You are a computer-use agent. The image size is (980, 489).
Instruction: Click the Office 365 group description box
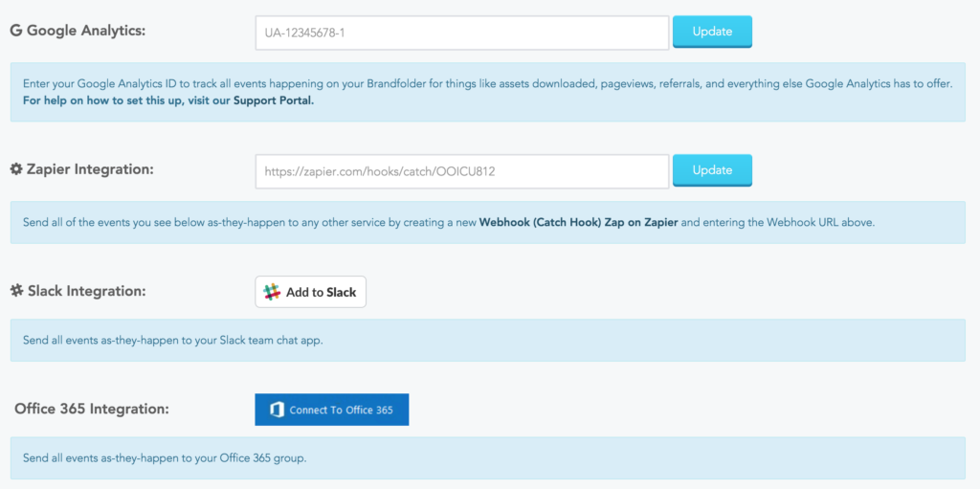coord(487,457)
